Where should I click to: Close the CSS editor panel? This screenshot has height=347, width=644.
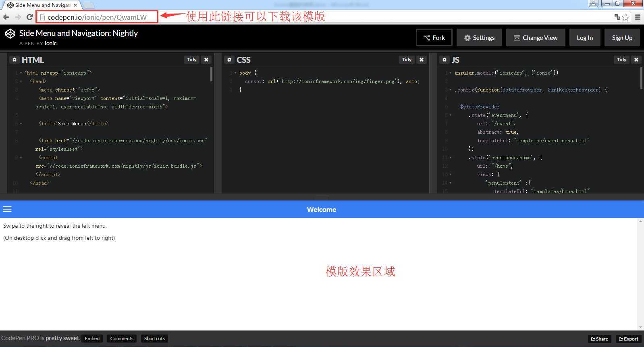pyautogui.click(x=422, y=60)
